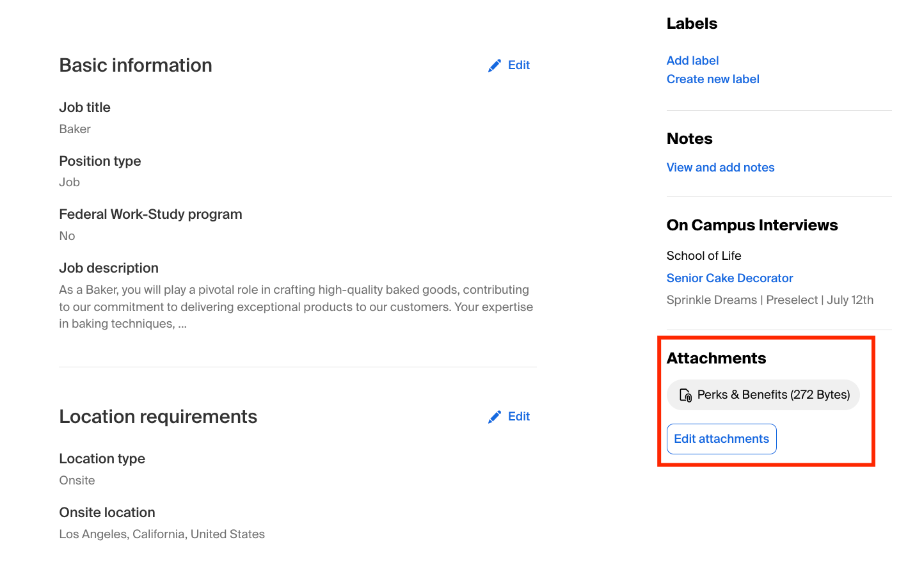Click the paperclip file icon in the attachment chip
Viewport: 924px width, 567px height.
coord(685,395)
